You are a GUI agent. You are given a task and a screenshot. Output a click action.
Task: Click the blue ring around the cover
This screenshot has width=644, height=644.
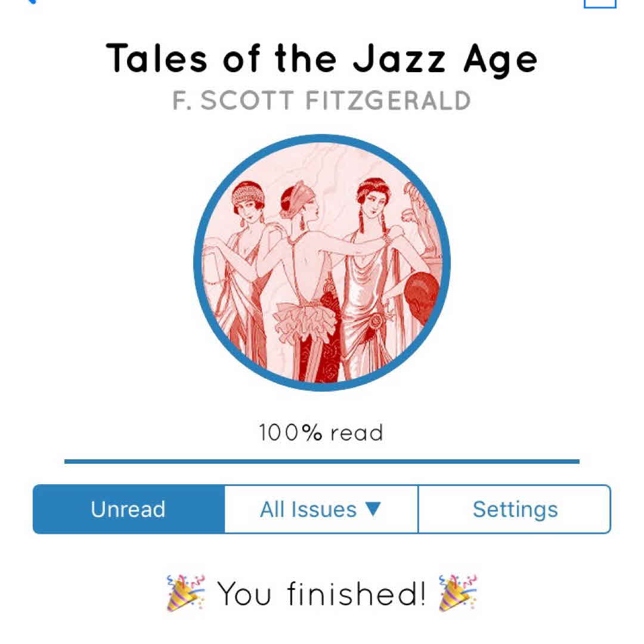[x=198, y=262]
